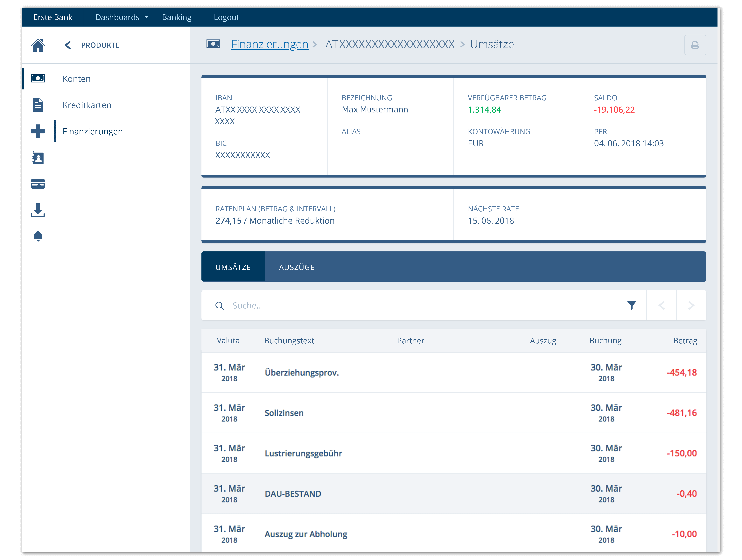Image resolution: width=742 pixels, height=560 pixels.
Task: Expand the Dashboards dropdown
Action: tap(122, 17)
